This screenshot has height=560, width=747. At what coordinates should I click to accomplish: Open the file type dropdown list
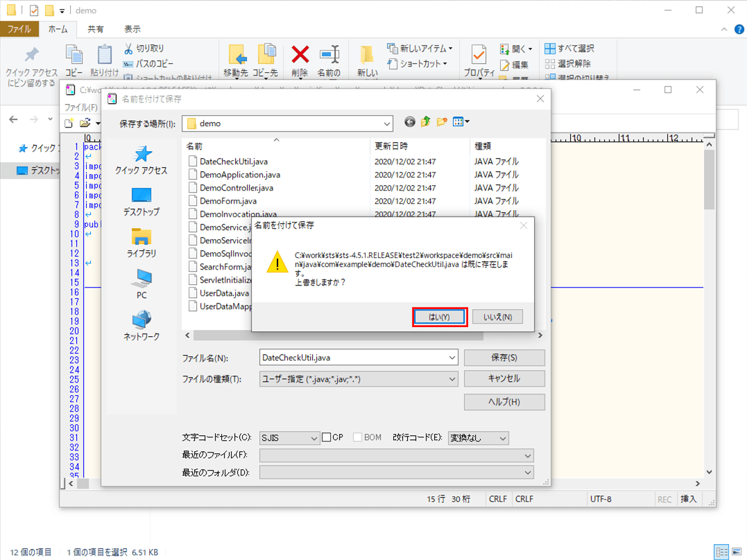coord(452,379)
